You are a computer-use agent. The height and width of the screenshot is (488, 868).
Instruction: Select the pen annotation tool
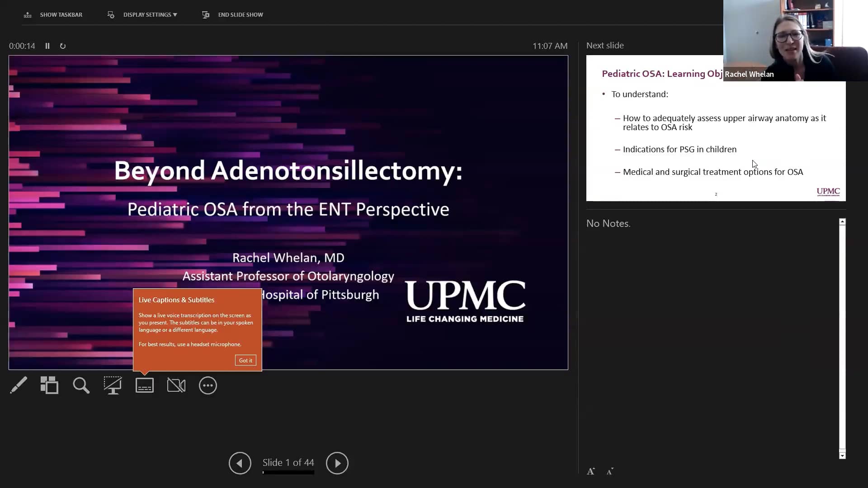[x=19, y=385]
